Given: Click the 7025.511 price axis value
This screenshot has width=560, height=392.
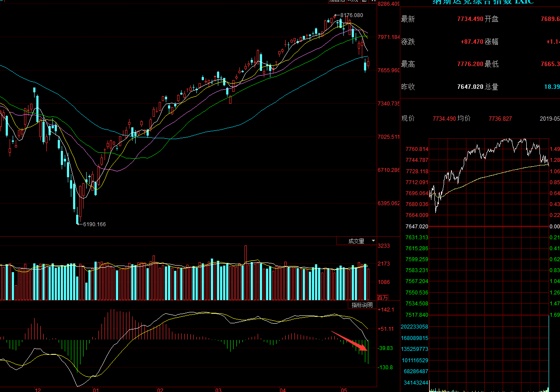Looking at the screenshot, I should pos(389,137).
